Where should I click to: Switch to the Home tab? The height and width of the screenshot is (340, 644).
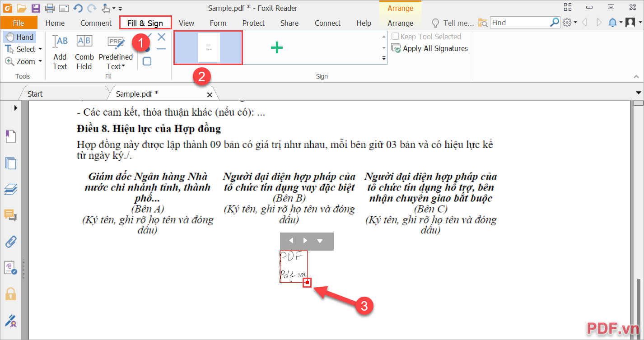55,23
